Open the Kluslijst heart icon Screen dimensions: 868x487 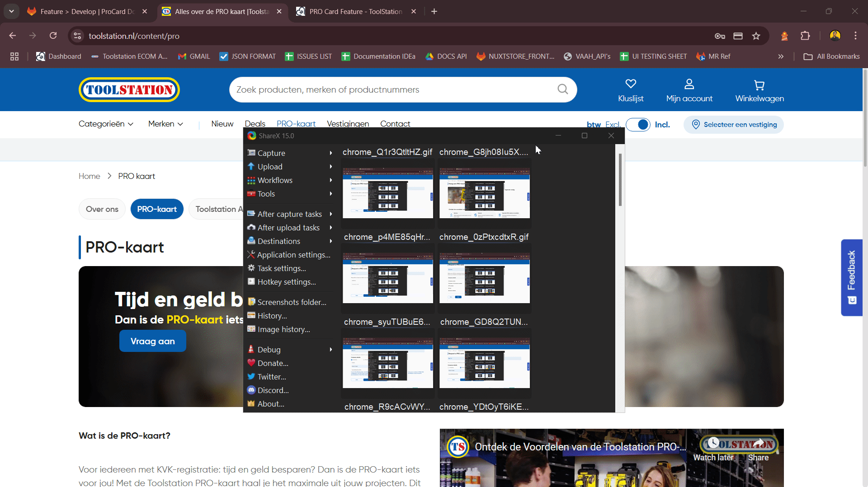tap(631, 84)
